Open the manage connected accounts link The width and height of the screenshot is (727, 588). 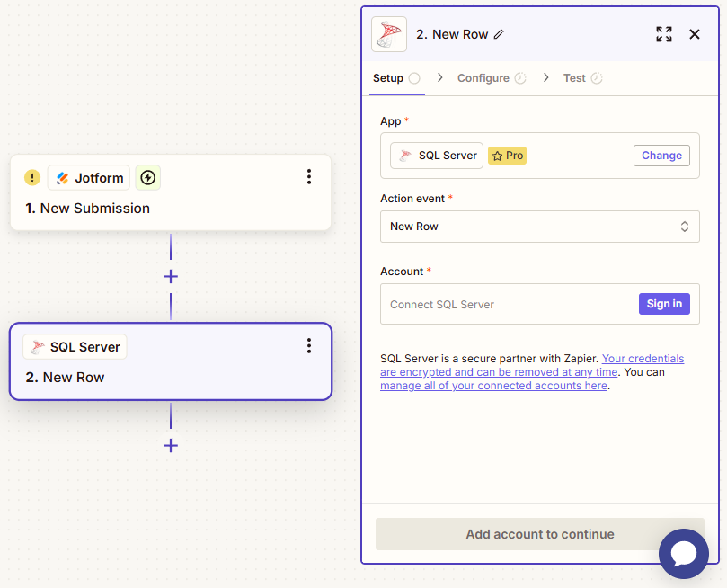pos(493,386)
